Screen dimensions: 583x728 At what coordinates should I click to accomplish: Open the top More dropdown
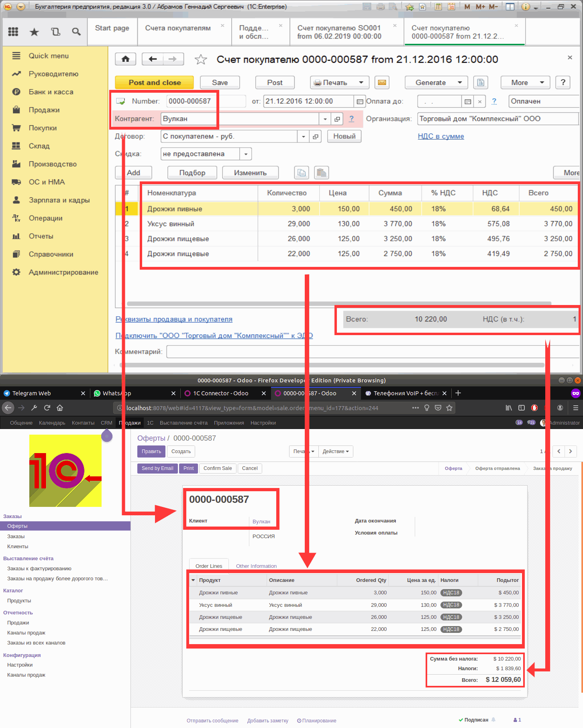point(525,82)
